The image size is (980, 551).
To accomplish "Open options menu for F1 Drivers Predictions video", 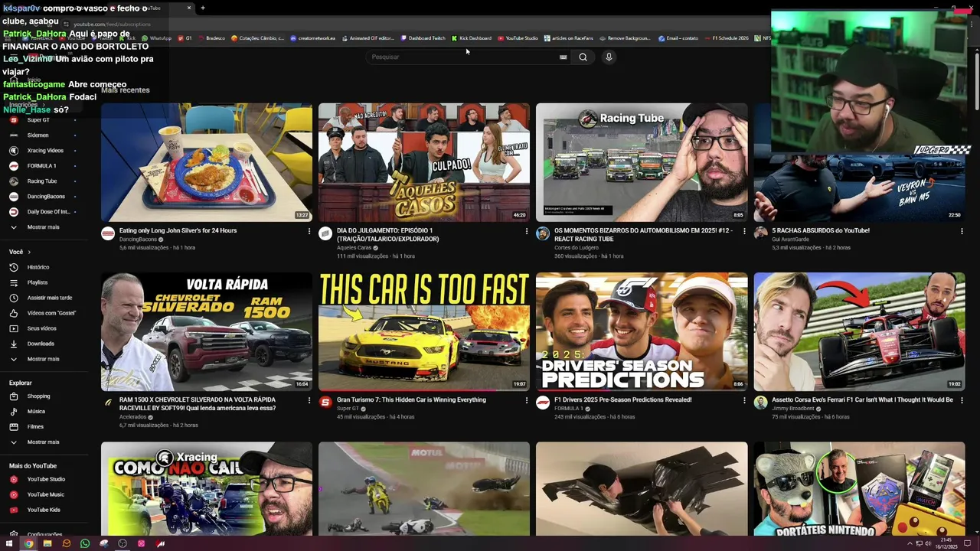I will point(744,400).
